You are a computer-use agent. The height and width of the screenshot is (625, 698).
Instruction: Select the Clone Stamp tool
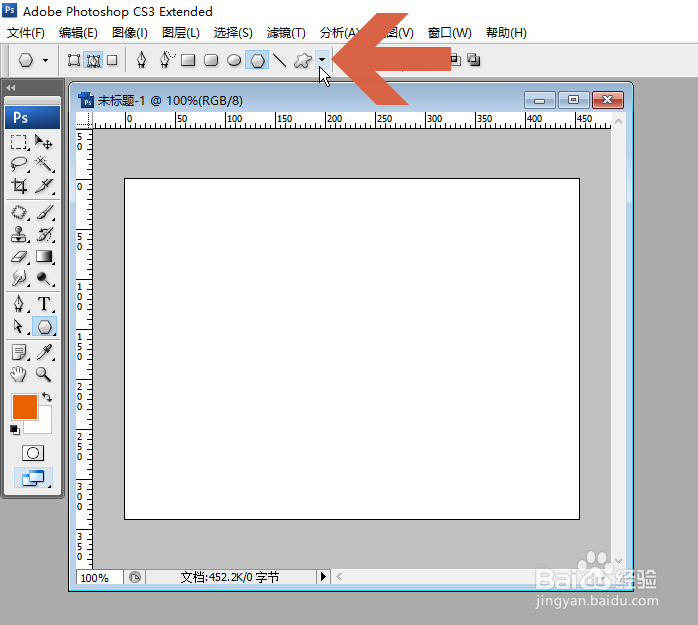(x=19, y=235)
